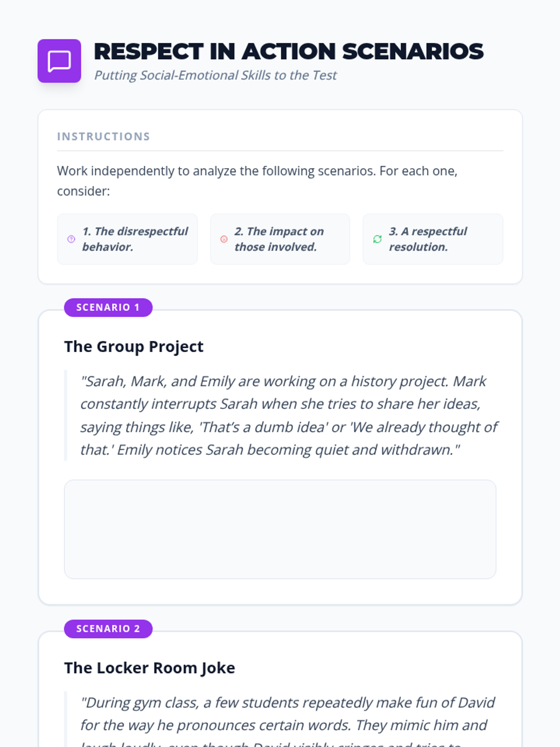Select 'The disrespectful behavior' card text
Viewport: 560px width, 747px height.
click(135, 239)
